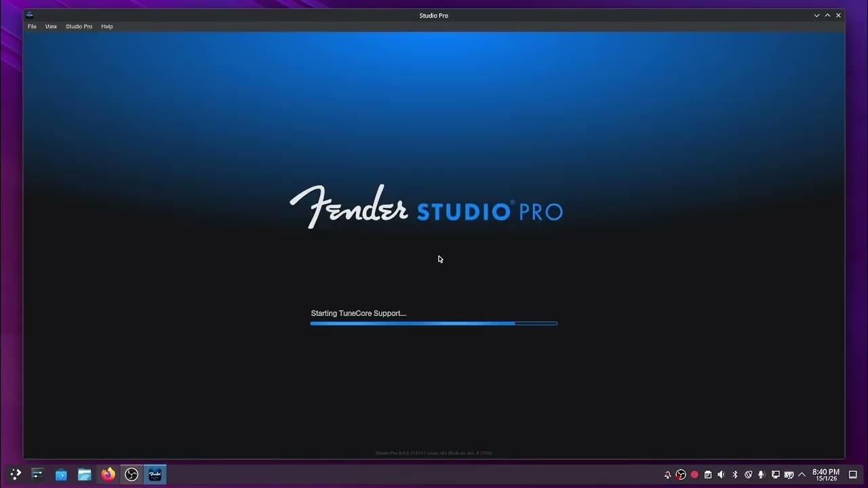Image resolution: width=868 pixels, height=488 pixels.
Task: Select the Fender Studio Pro taskbar entry
Action: [155, 474]
